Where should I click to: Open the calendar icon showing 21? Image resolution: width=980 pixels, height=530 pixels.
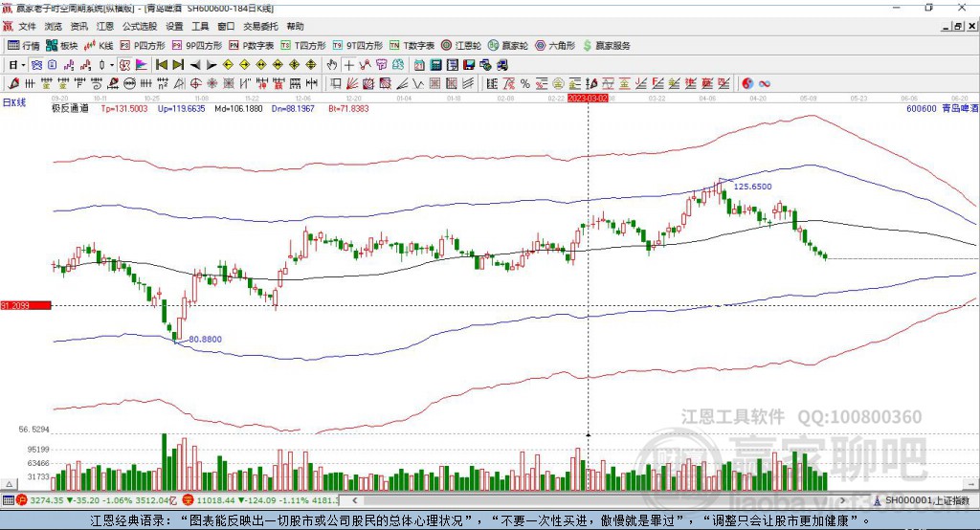(419, 65)
